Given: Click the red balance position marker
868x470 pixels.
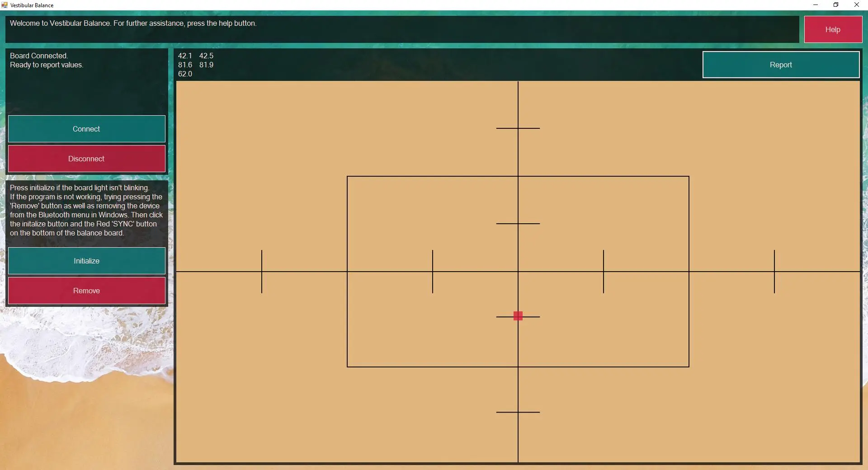Looking at the screenshot, I should tap(518, 316).
